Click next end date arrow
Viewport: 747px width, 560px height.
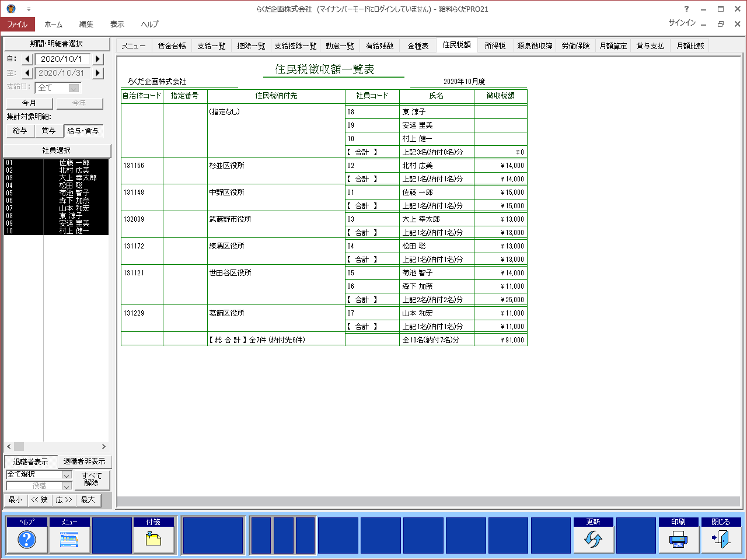(x=98, y=73)
